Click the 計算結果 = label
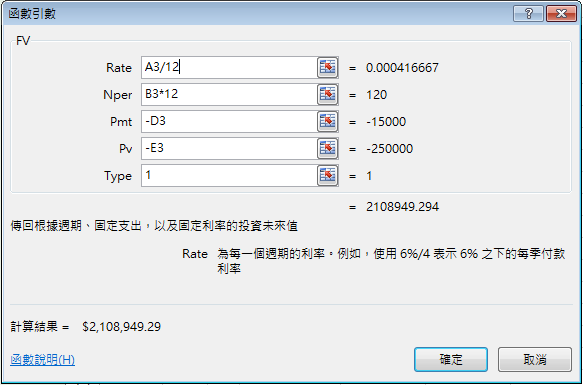 [x=39, y=327]
